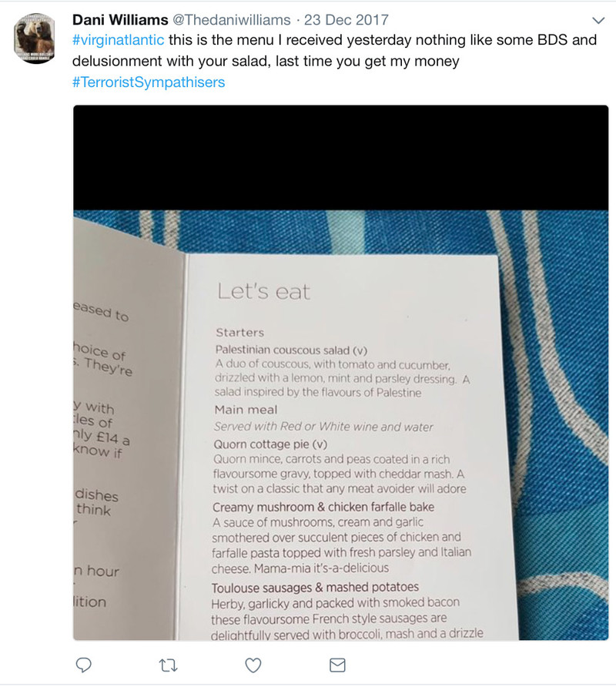Like the tweet with the heart icon
616x687 pixels.
point(253,665)
